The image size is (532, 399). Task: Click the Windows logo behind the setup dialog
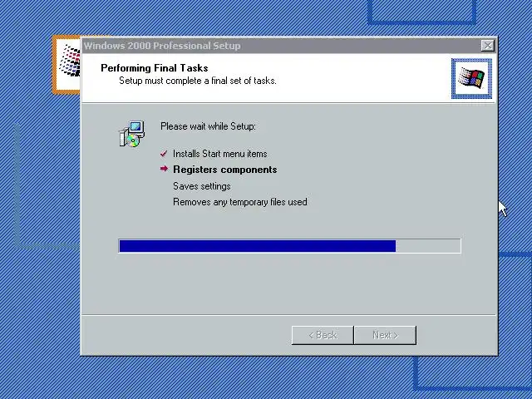(66, 64)
